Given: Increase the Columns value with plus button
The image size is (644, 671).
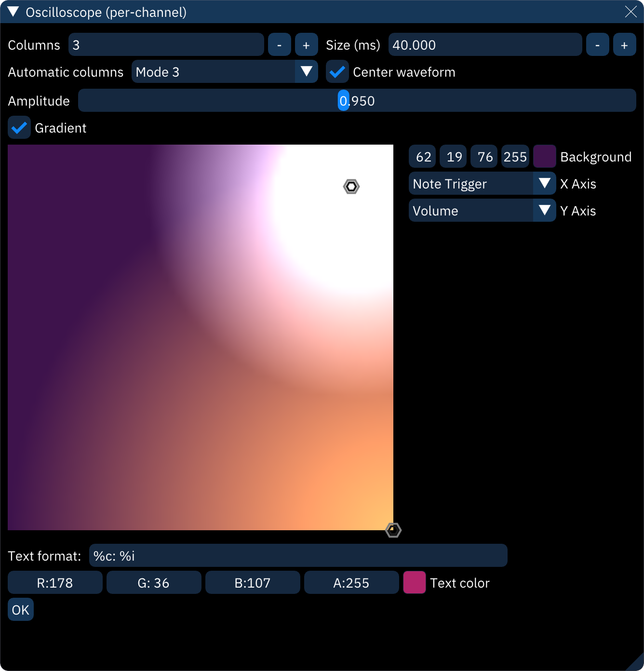Looking at the screenshot, I should pyautogui.click(x=306, y=45).
